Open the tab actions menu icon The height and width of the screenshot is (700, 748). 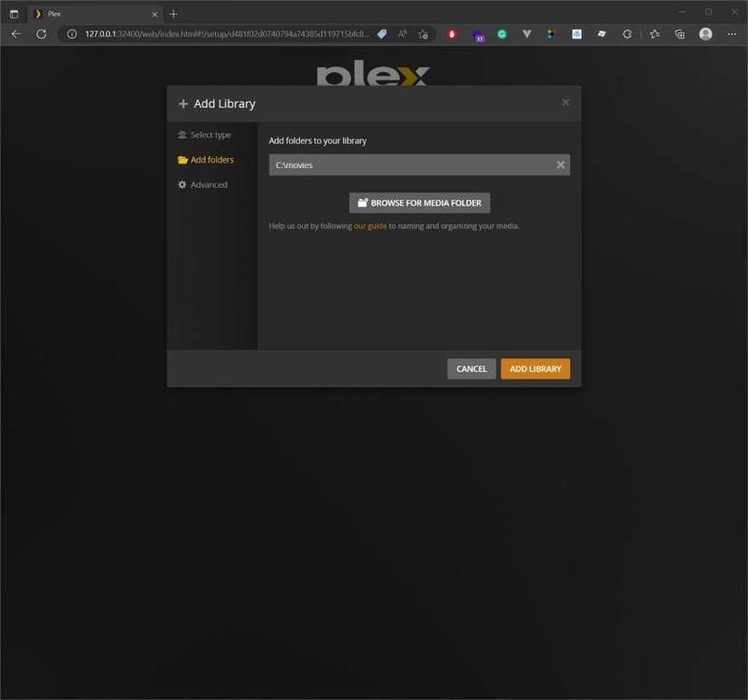(14, 14)
